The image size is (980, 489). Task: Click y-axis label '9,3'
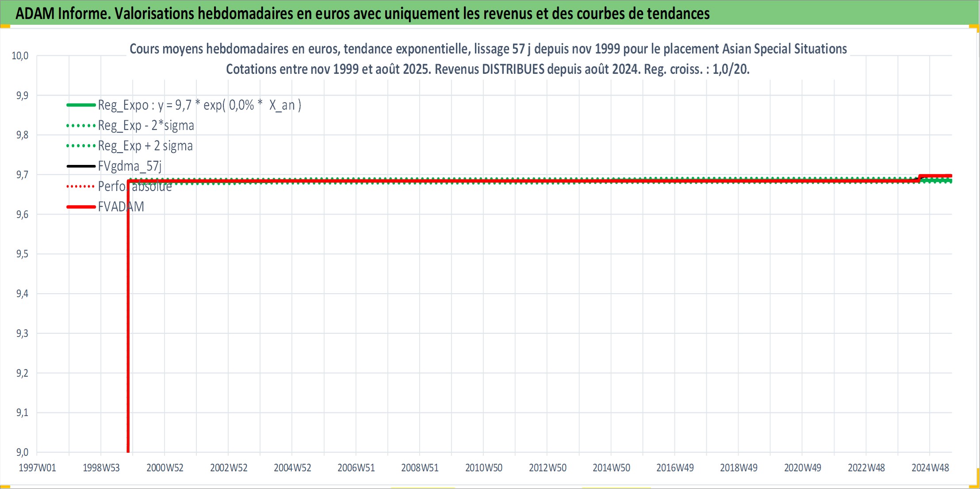22,333
